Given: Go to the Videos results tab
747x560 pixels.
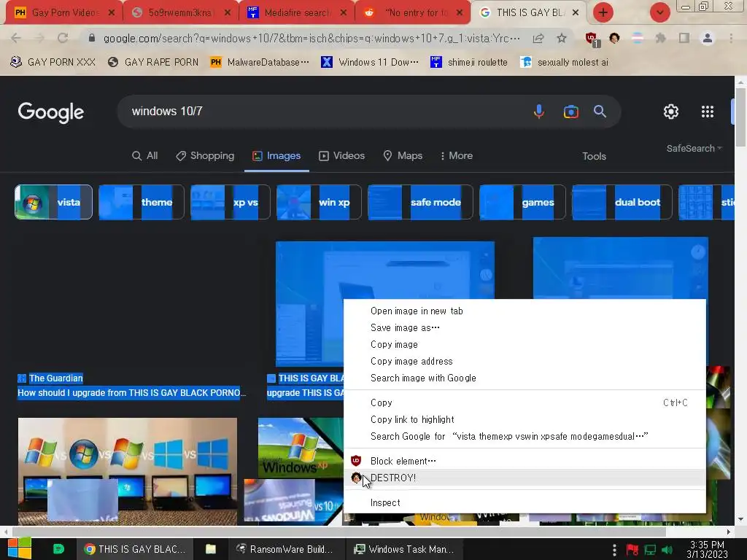Looking at the screenshot, I should tap(341, 156).
